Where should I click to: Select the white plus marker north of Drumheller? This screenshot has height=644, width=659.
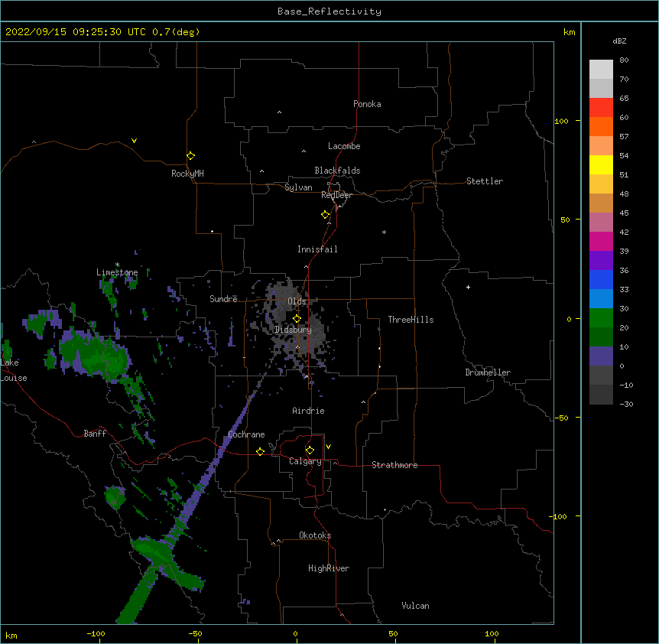click(x=468, y=287)
